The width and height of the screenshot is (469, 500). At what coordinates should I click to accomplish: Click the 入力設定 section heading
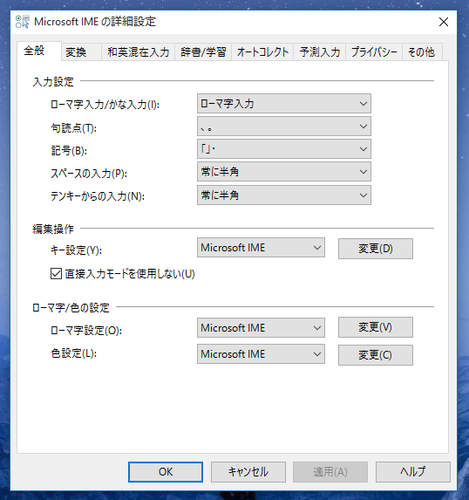click(x=53, y=82)
